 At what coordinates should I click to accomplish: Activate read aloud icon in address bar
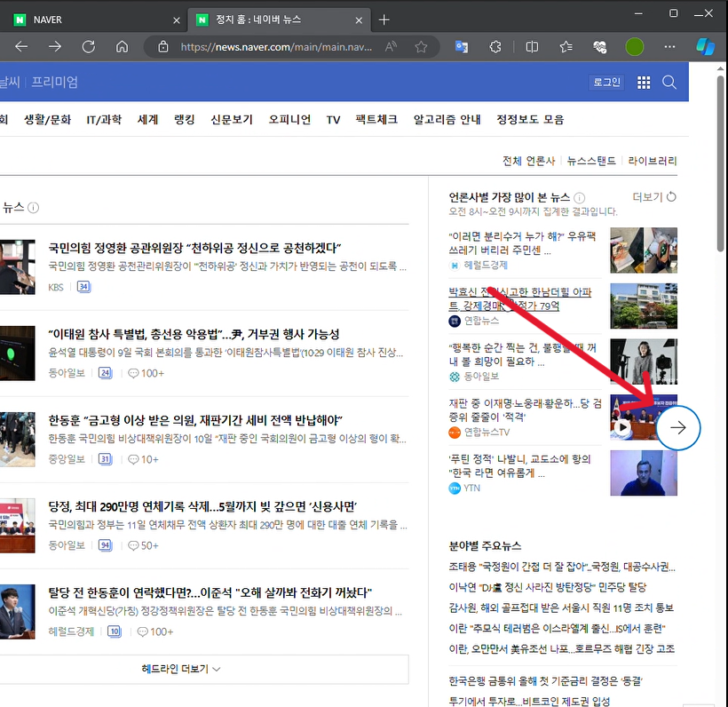391,46
